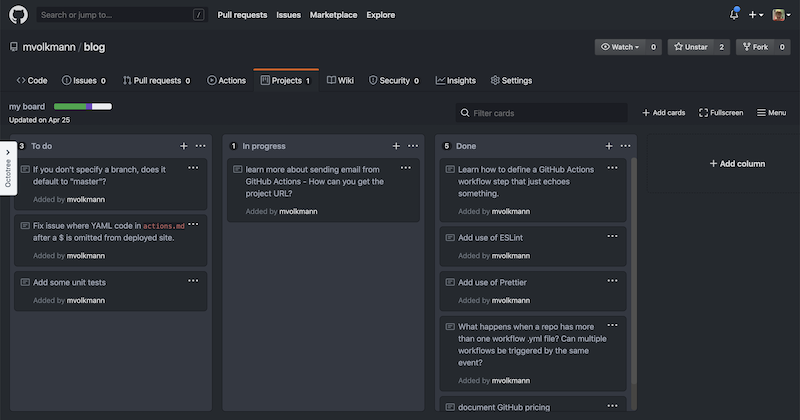Click the Done column count badge 5
This screenshot has height=420, width=800.
pos(446,146)
